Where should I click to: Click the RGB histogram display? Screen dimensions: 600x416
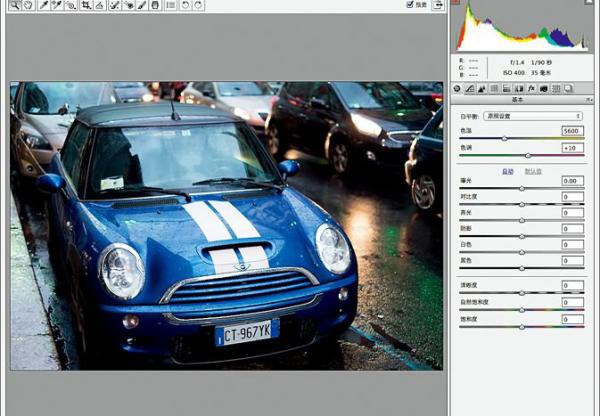pos(522,26)
